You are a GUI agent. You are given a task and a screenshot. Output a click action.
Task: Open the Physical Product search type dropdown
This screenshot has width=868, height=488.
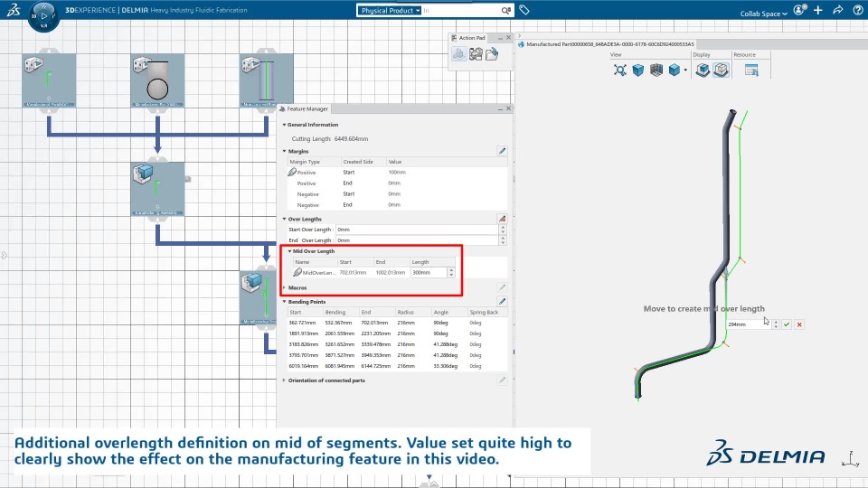[x=389, y=11]
